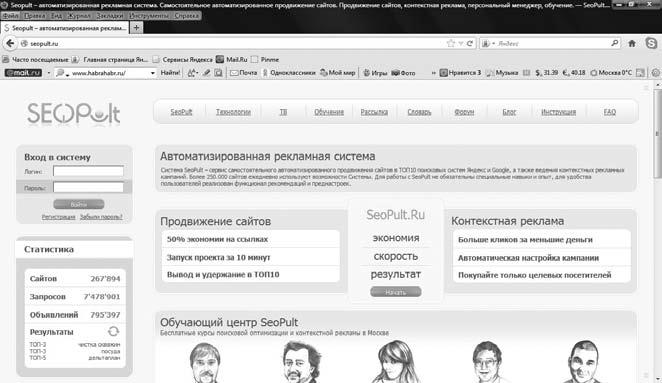
Task: Open the Технологии navigation link
Action: [x=233, y=112]
